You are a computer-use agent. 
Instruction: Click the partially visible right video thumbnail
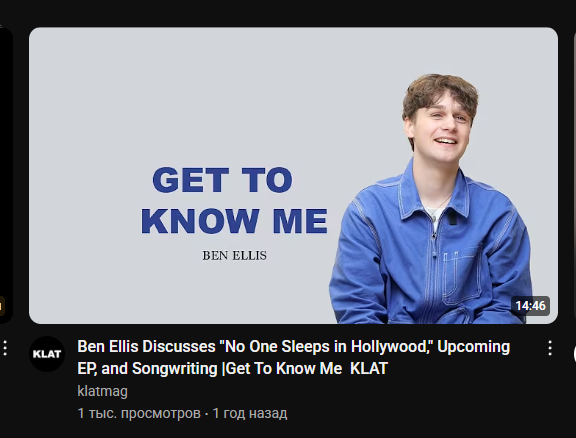(x=575, y=176)
